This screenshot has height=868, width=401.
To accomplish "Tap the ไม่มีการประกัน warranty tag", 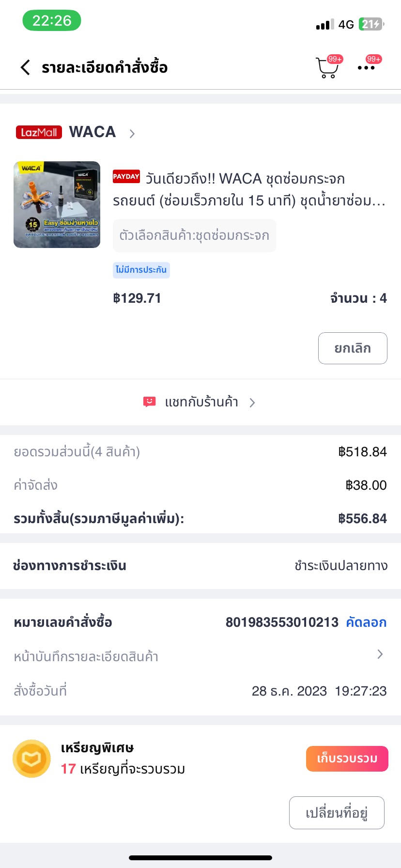I will pos(141,270).
